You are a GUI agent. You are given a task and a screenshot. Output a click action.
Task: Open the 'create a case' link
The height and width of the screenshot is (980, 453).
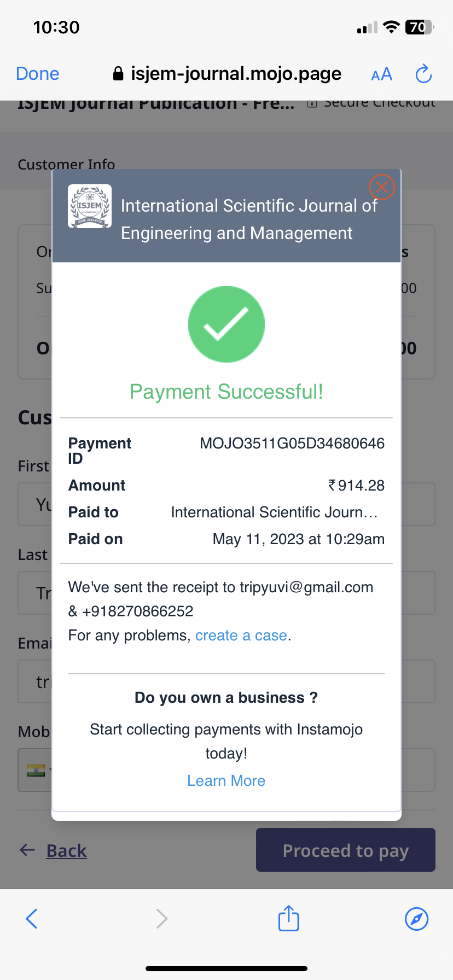(241, 635)
